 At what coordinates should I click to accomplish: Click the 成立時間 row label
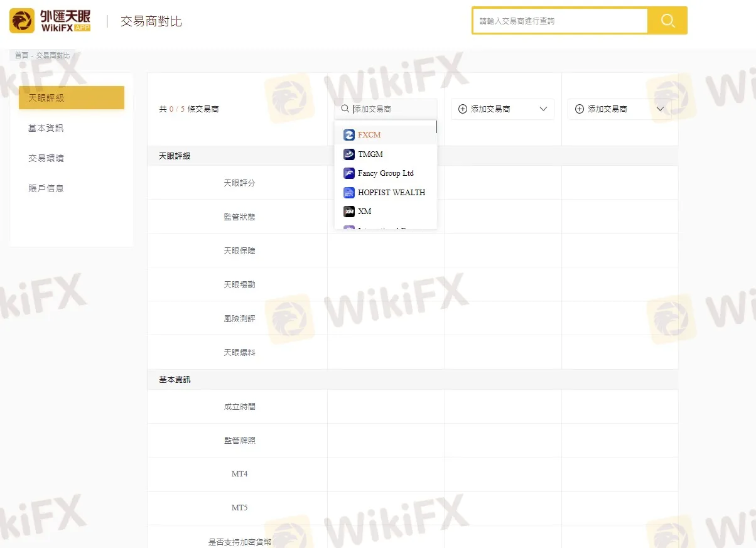coord(239,407)
